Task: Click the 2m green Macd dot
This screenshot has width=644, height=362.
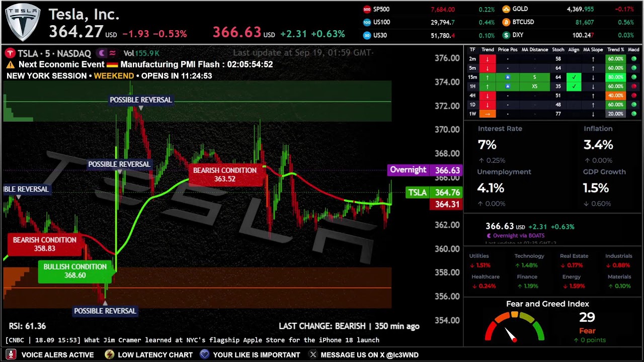Action: coord(633,59)
